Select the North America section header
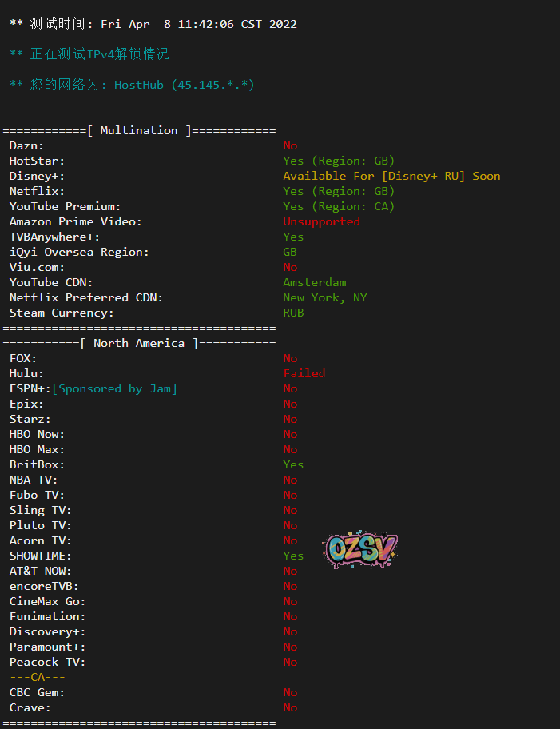This screenshot has height=729, width=560. click(139, 343)
